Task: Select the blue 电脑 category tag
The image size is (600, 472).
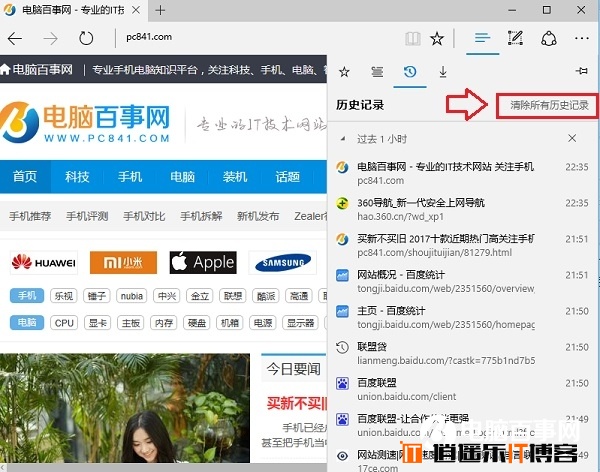Action: pos(27,323)
